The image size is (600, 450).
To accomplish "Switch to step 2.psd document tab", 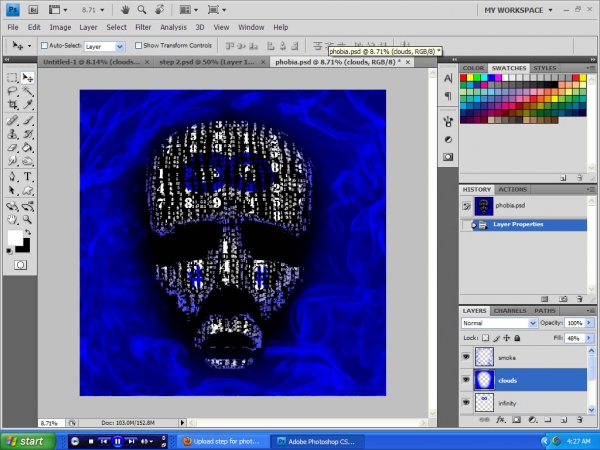I will coord(207,62).
